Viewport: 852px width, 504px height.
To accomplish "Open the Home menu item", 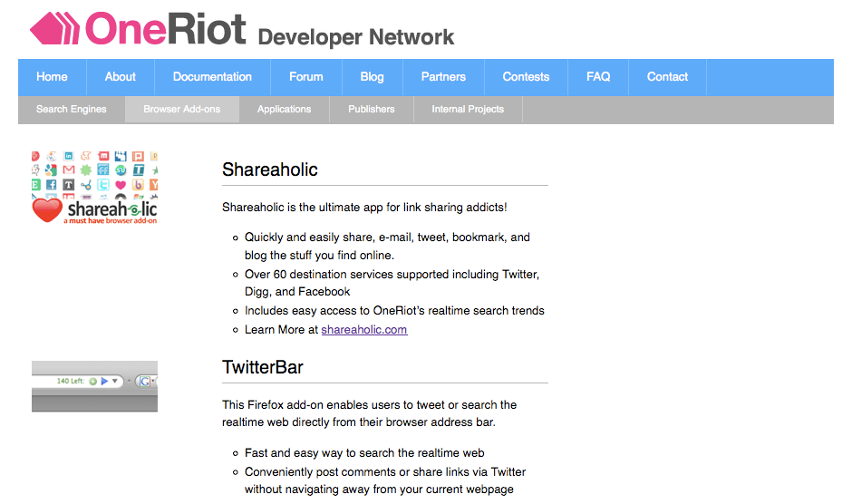I will [x=53, y=77].
